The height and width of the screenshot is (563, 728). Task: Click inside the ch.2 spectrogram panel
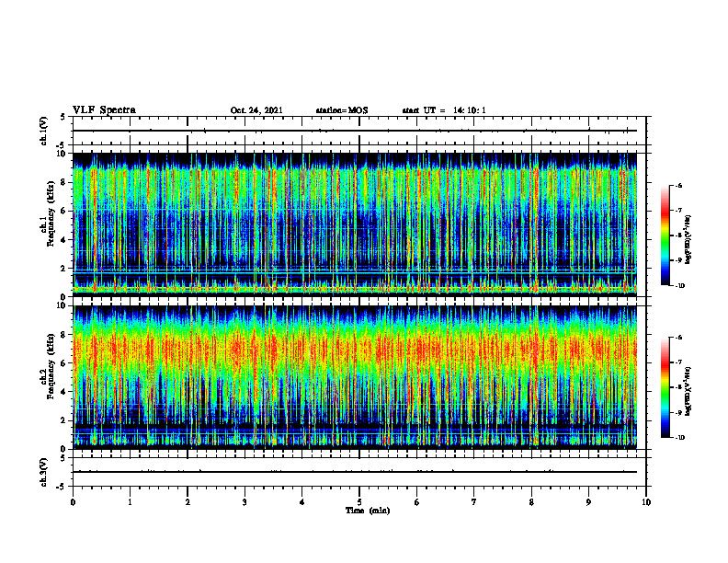coord(355,377)
